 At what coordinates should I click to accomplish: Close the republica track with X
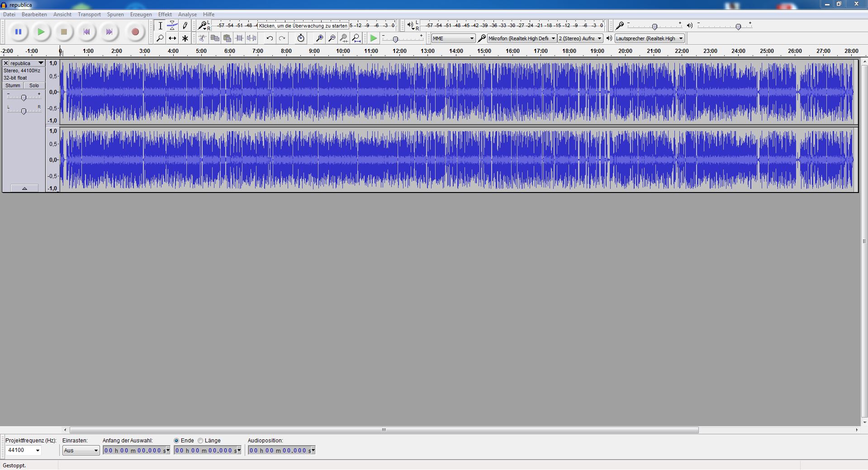[6, 63]
